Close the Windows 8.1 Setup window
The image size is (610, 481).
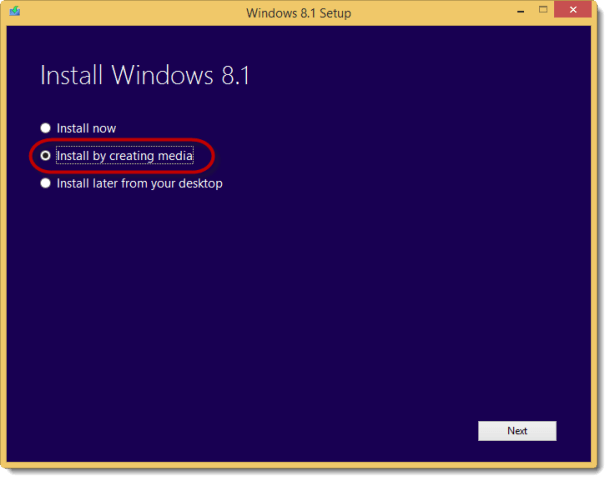[x=573, y=10]
